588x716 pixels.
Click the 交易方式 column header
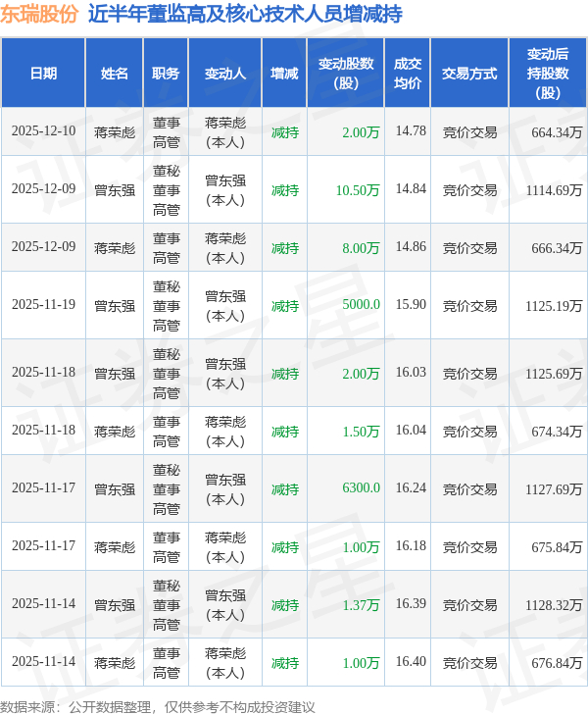(x=469, y=73)
